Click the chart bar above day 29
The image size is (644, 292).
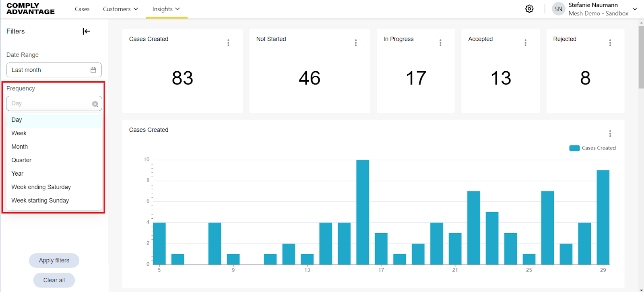pyautogui.click(x=603, y=217)
